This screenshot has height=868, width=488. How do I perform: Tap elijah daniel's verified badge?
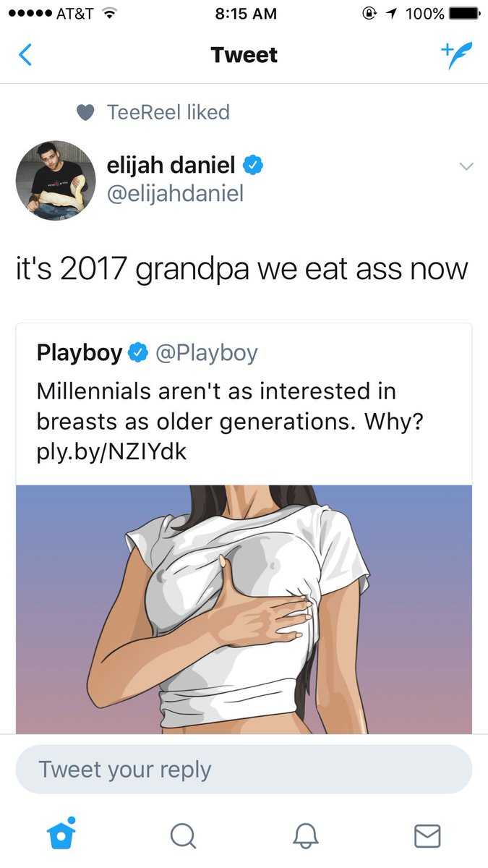tap(252, 166)
